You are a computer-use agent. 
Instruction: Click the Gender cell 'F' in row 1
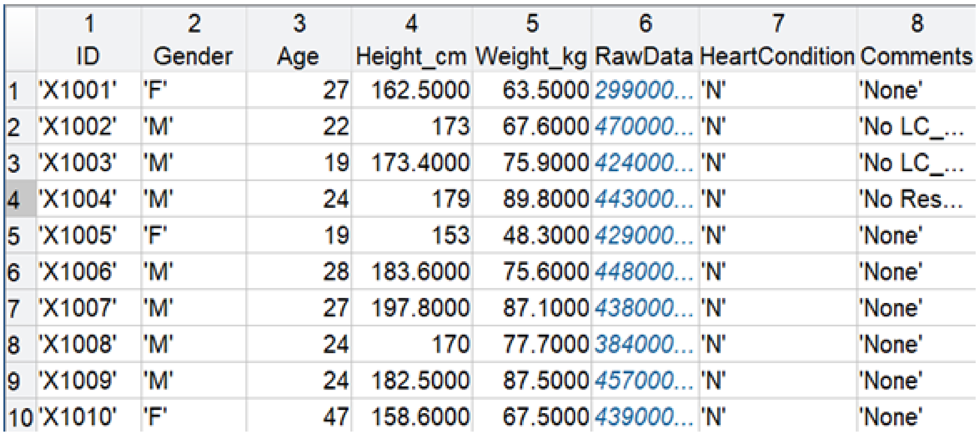click(x=156, y=90)
